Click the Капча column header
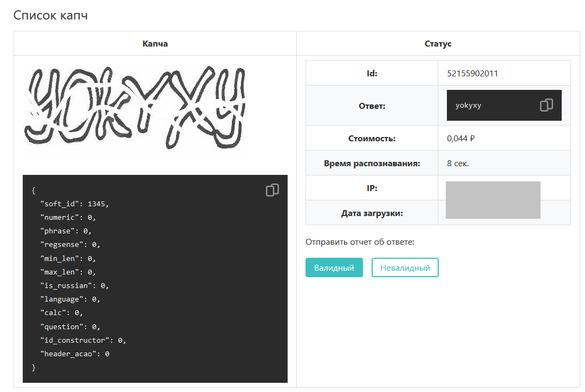This screenshot has height=392, width=585. (x=155, y=43)
